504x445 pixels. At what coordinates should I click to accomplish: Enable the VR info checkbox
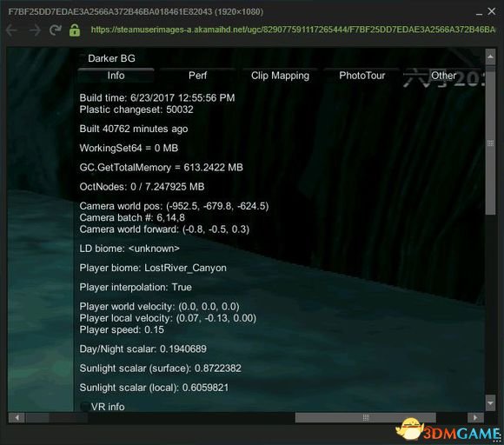85,407
